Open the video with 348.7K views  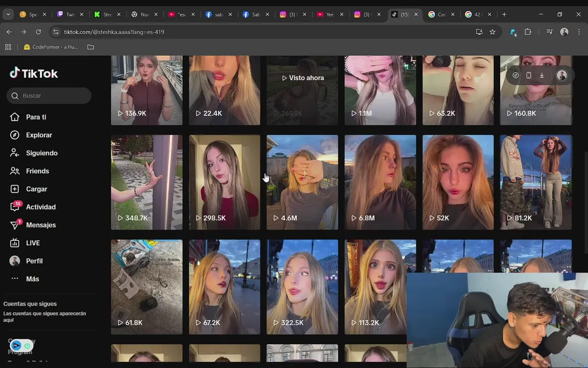pyautogui.click(x=146, y=182)
